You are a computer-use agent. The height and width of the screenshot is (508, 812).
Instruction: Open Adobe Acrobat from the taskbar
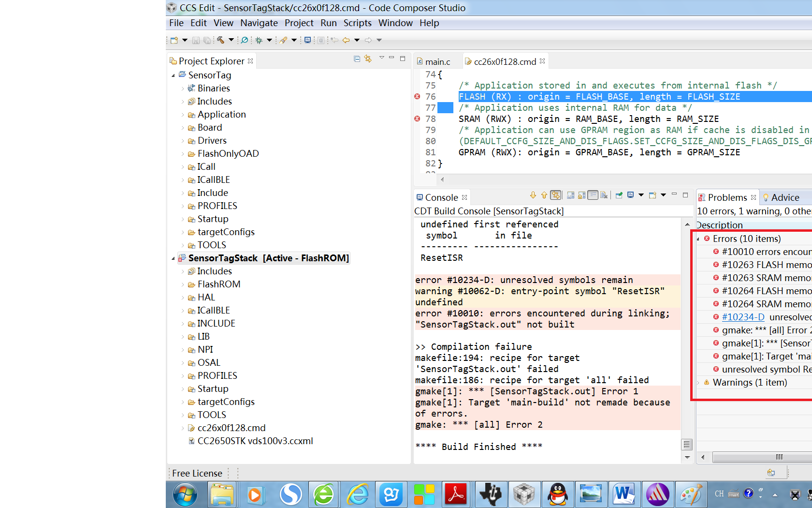pos(455,494)
